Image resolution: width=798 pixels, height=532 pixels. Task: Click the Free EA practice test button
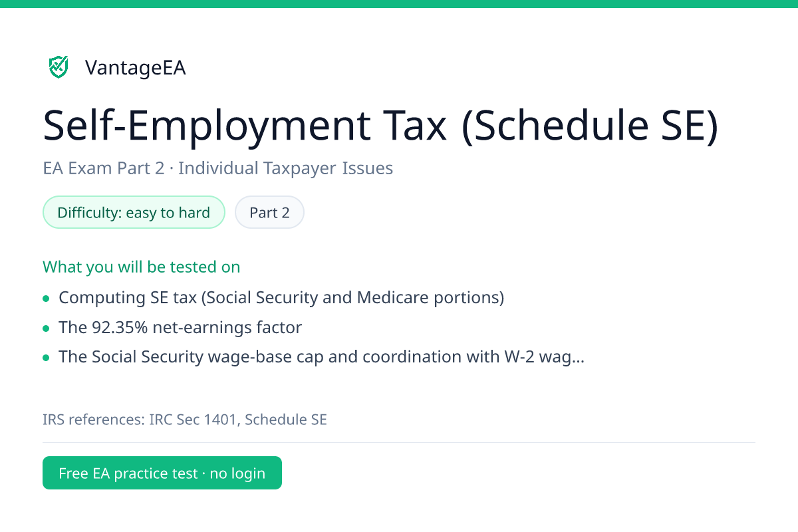click(x=162, y=473)
